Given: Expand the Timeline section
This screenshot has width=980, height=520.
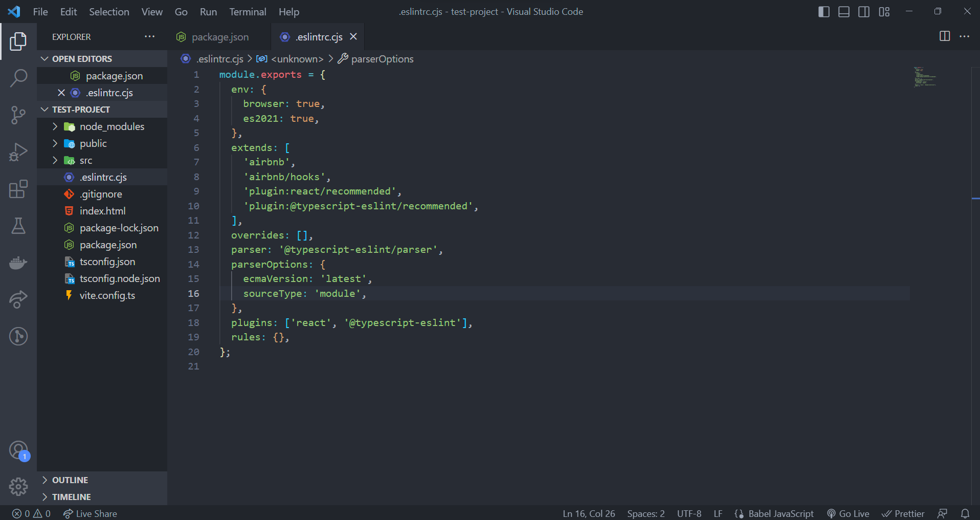Looking at the screenshot, I should coord(102,497).
